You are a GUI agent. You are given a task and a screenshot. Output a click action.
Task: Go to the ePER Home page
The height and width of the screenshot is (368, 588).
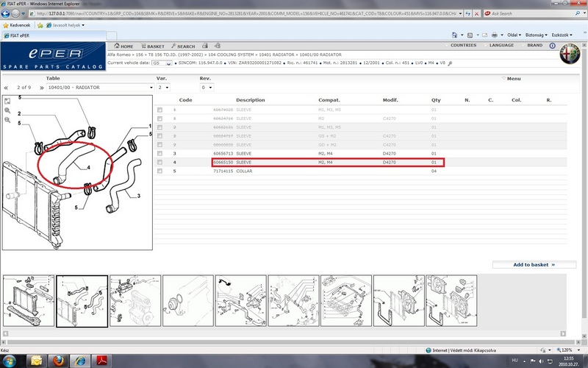point(123,46)
